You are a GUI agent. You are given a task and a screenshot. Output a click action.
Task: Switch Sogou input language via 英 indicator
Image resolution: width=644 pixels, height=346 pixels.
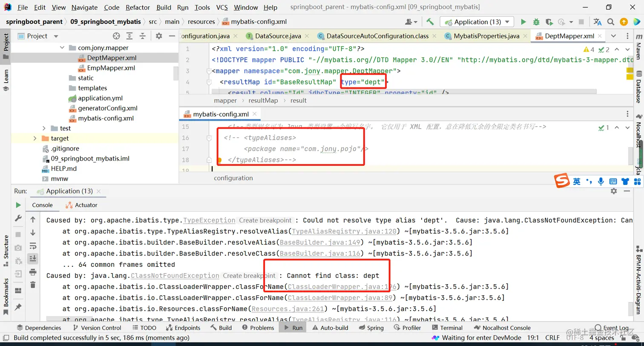click(577, 181)
